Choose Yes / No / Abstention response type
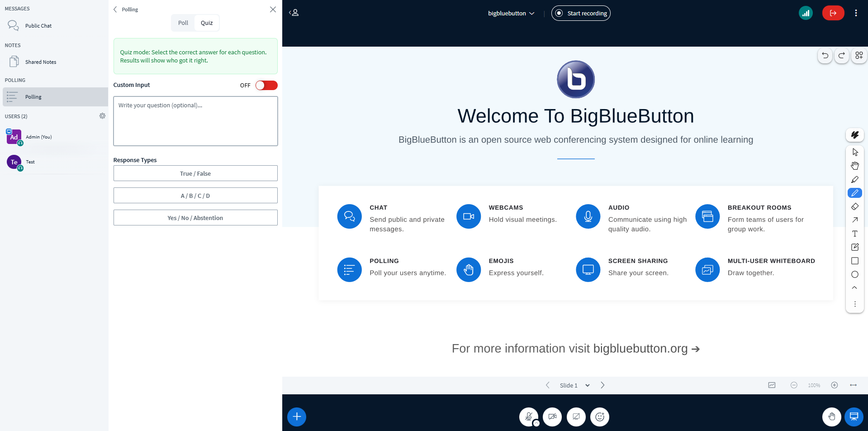This screenshot has width=868, height=431. tap(195, 218)
